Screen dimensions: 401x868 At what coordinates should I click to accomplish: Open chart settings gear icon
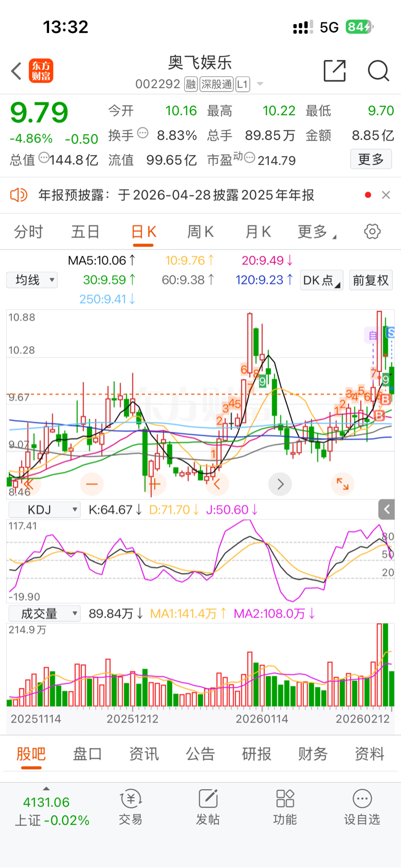(x=372, y=231)
